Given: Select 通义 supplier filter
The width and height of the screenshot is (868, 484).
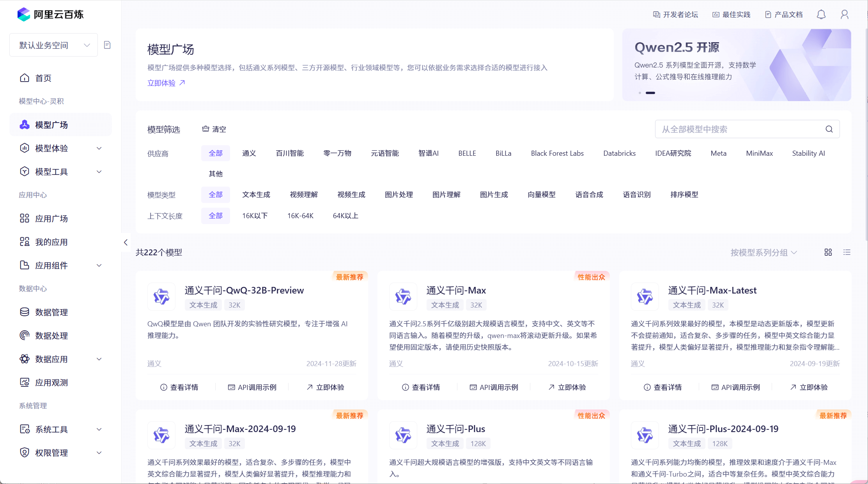Looking at the screenshot, I should click(249, 153).
